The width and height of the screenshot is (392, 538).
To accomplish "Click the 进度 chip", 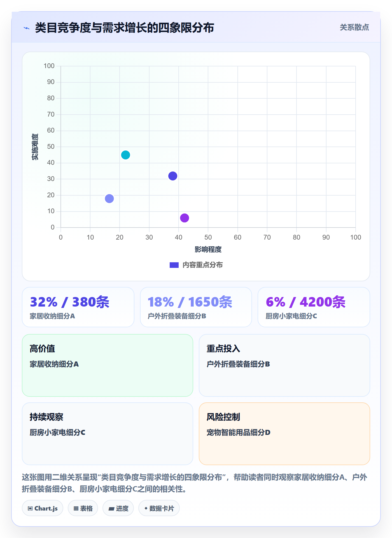I will click(118, 508).
